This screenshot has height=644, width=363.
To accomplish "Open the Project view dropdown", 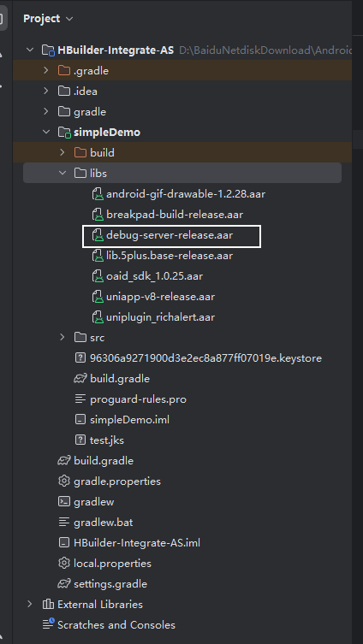I will coord(69,19).
